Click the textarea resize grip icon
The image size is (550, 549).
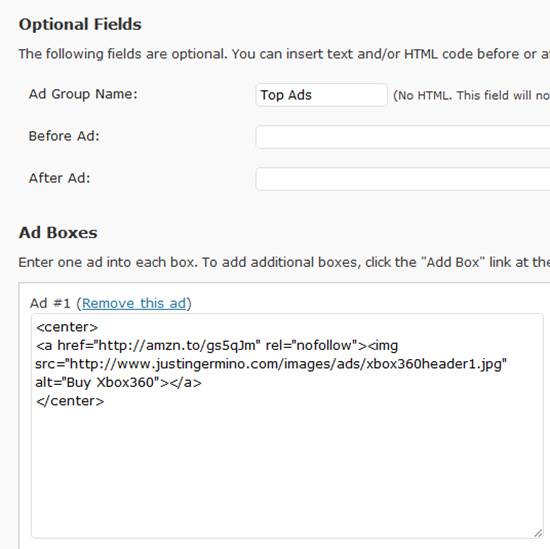pos(538,533)
